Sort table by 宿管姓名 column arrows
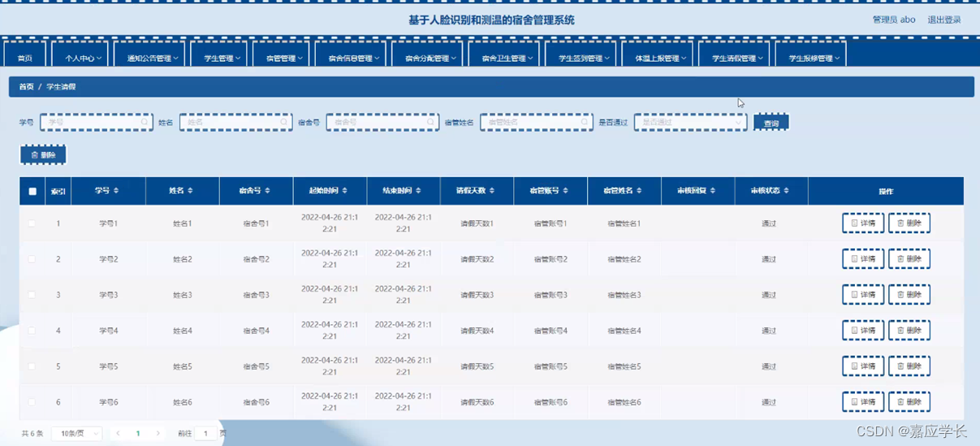 [640, 191]
